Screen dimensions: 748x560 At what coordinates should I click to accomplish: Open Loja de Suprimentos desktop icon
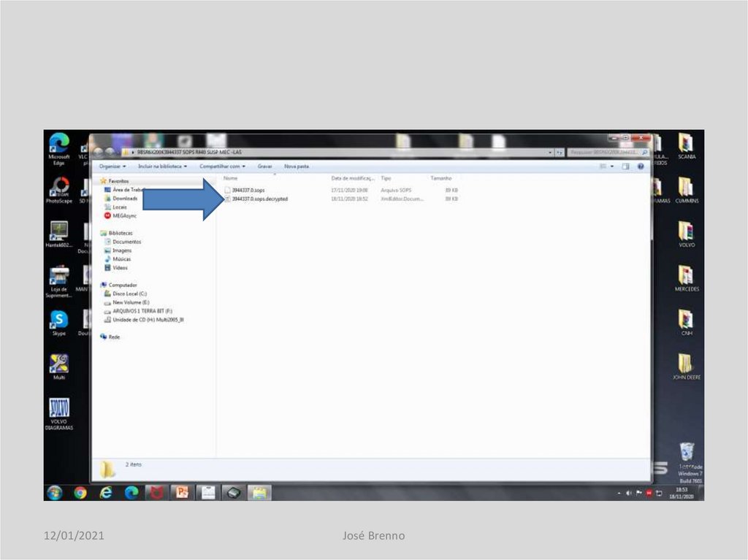(58, 281)
